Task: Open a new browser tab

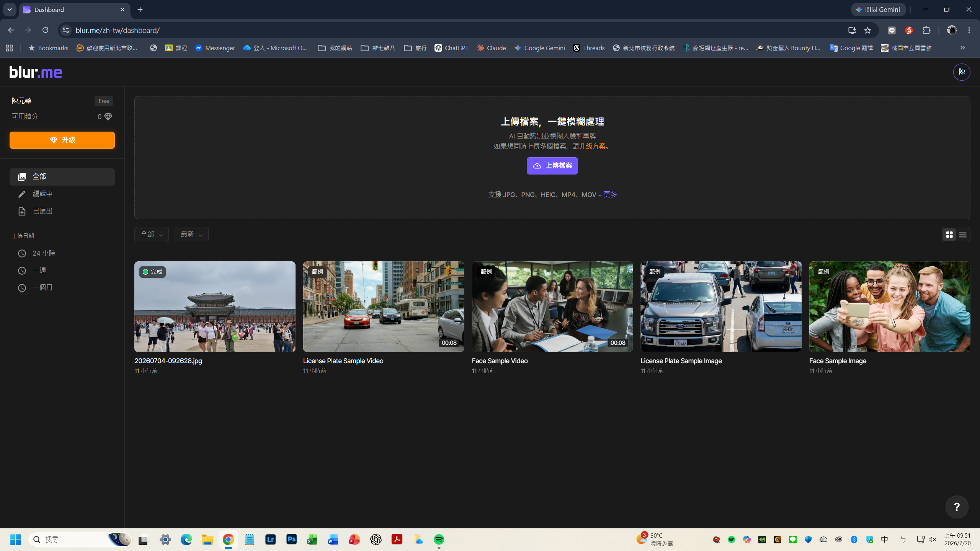Action: click(140, 10)
